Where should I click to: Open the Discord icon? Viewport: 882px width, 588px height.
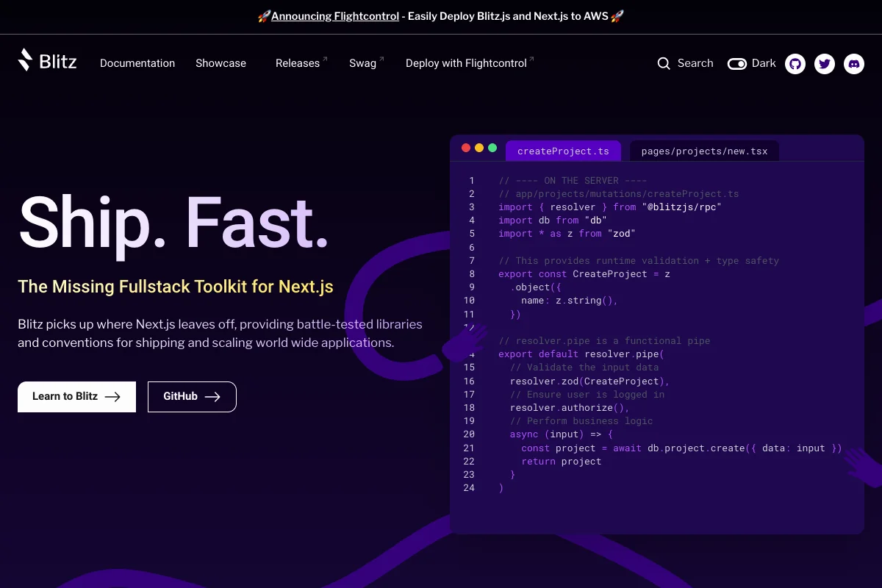coord(854,64)
